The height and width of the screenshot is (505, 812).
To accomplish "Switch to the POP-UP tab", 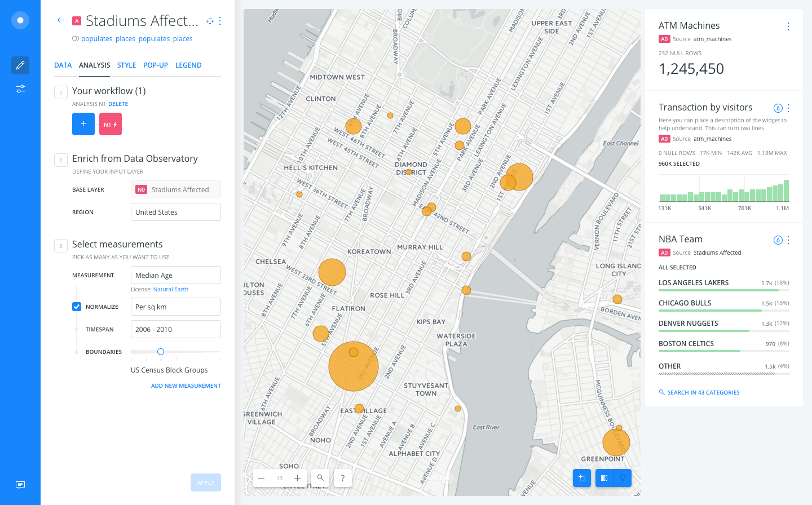I will pyautogui.click(x=155, y=65).
